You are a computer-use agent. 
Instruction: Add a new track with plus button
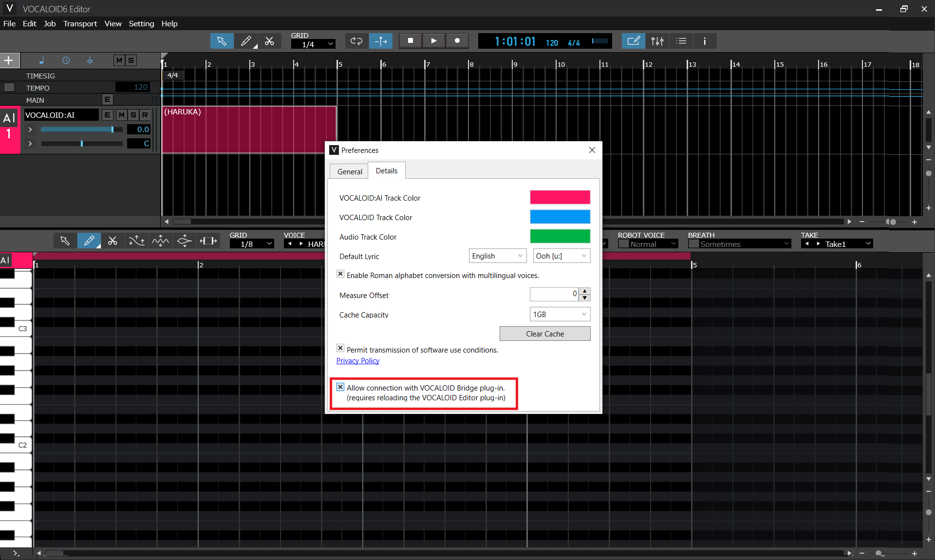tap(9, 60)
